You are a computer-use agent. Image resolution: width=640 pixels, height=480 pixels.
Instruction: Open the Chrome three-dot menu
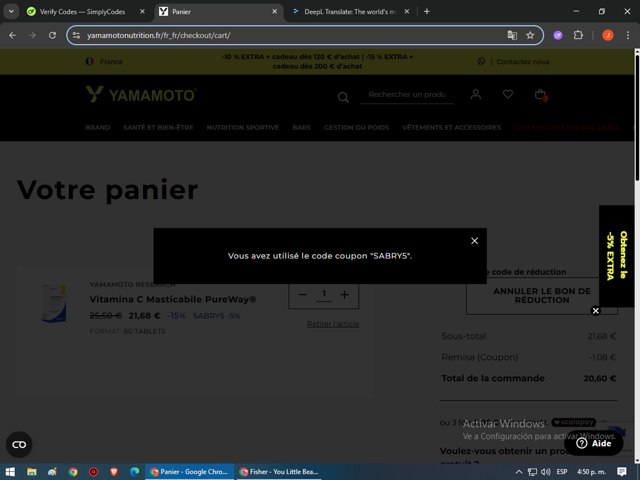628,36
